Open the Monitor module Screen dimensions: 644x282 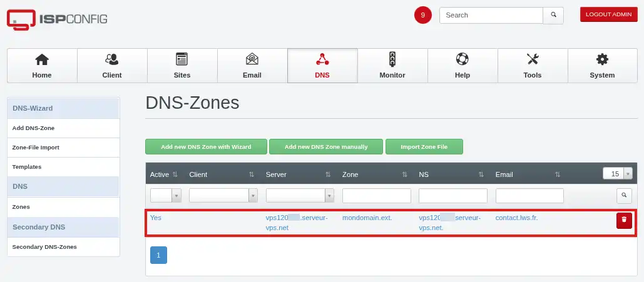click(x=392, y=66)
